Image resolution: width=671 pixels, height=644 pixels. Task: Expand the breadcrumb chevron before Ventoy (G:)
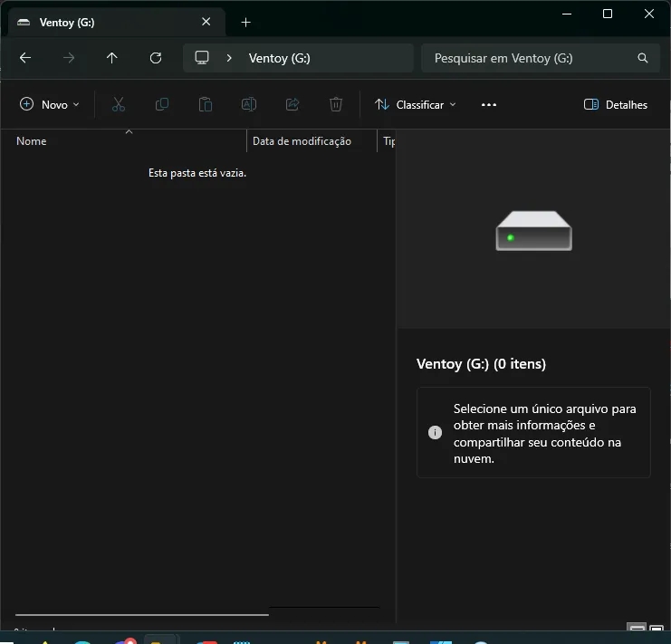[x=229, y=58]
